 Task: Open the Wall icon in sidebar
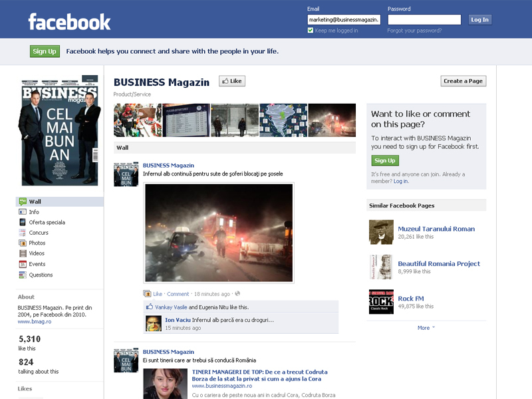coord(23,201)
